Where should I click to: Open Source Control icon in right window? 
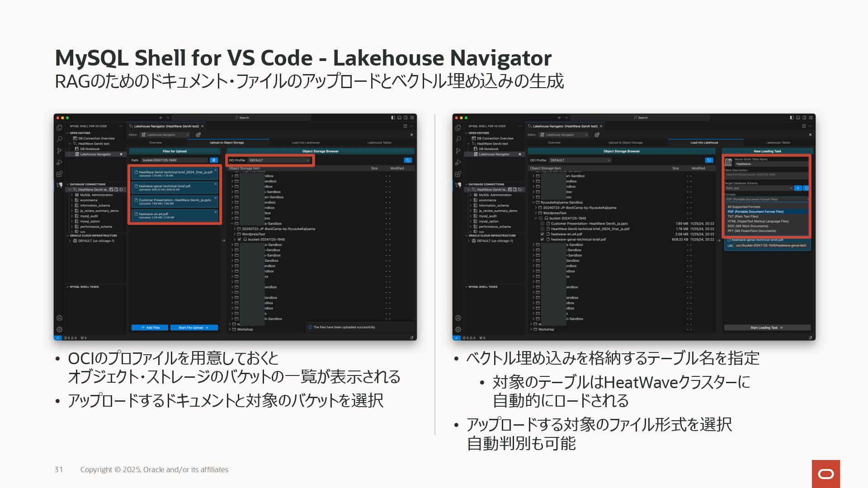458,151
